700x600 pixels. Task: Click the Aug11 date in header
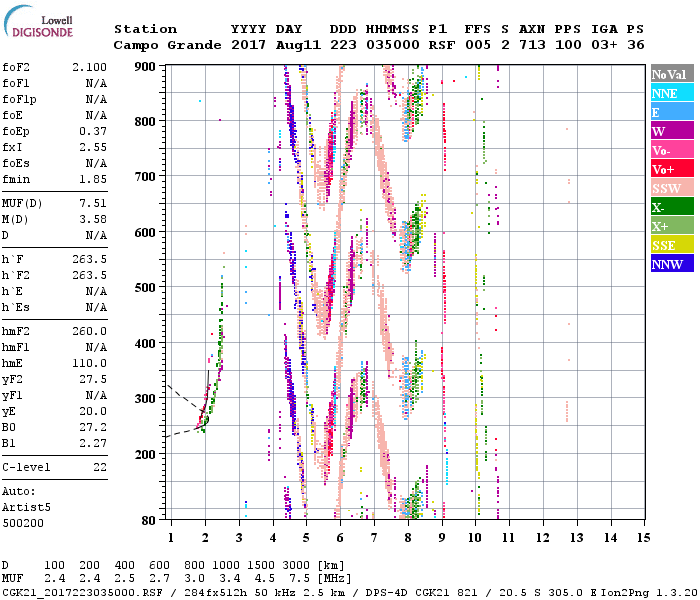(298, 45)
